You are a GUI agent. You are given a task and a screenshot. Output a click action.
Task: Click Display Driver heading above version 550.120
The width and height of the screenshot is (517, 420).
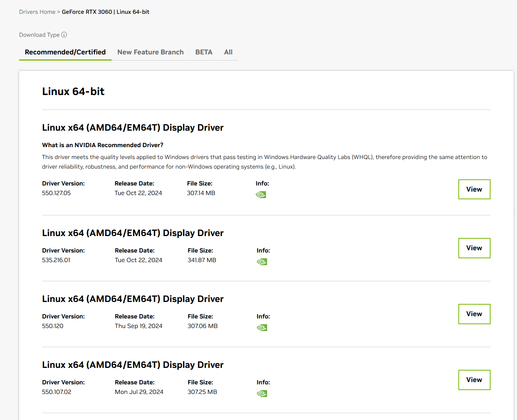(133, 299)
